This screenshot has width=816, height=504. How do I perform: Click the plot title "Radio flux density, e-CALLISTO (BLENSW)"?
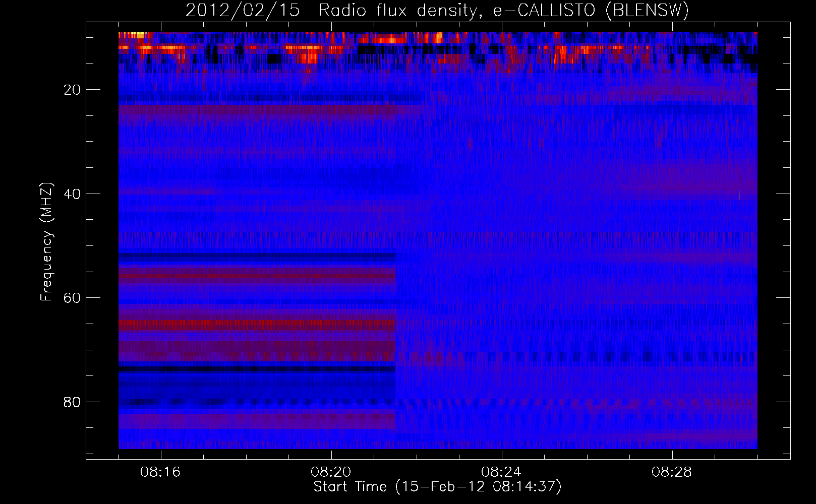click(504, 11)
